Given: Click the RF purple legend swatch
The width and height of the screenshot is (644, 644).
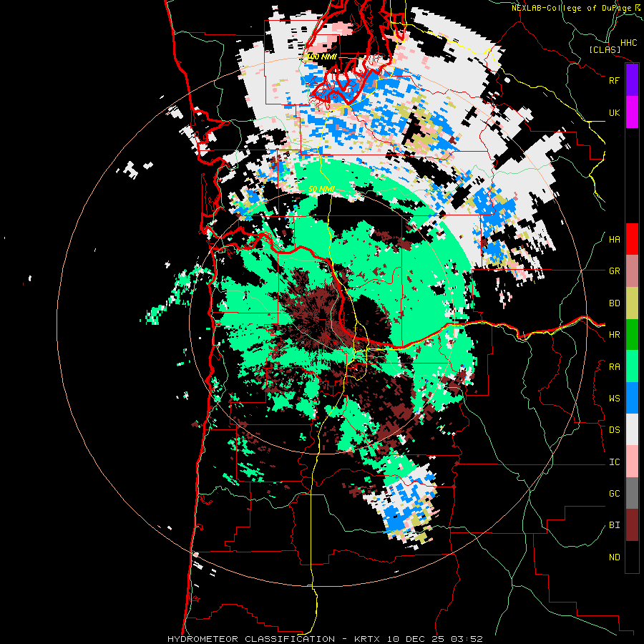Looking at the screenshot, I should click(x=632, y=80).
